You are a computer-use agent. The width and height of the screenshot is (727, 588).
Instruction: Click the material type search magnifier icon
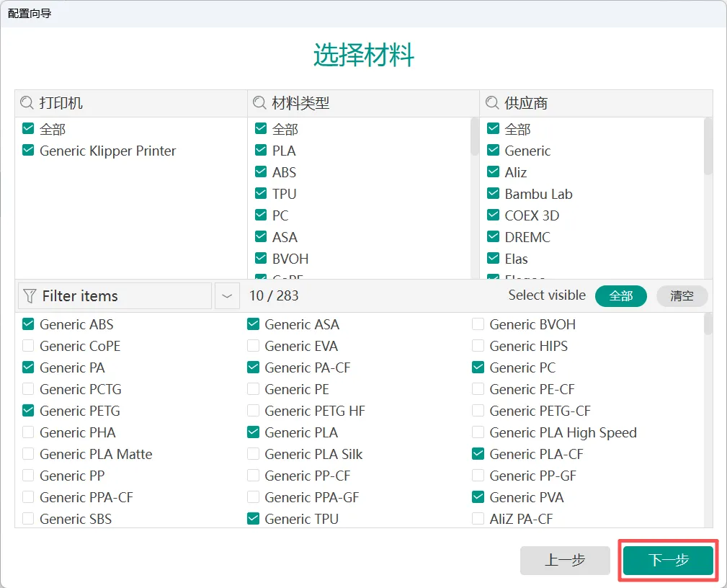(x=259, y=102)
